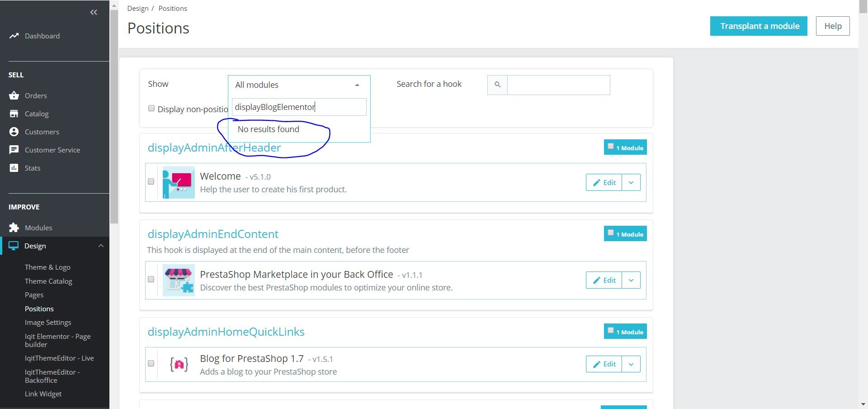Toggle Display non-positionable hooks checkbox

151,109
